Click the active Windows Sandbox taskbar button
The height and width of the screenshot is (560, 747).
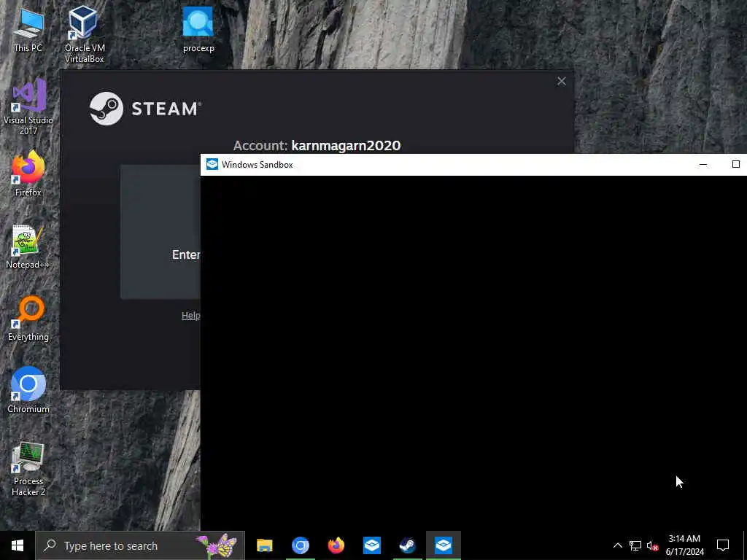coord(443,545)
